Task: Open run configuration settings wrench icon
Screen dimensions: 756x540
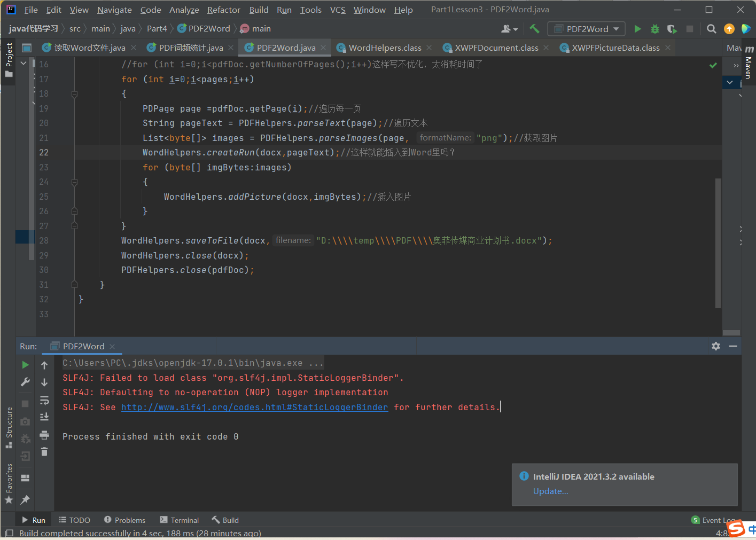Action: pos(25,381)
